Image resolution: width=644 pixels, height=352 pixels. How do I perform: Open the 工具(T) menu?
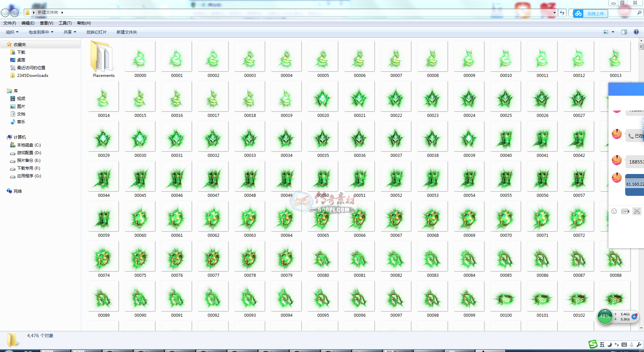65,23
